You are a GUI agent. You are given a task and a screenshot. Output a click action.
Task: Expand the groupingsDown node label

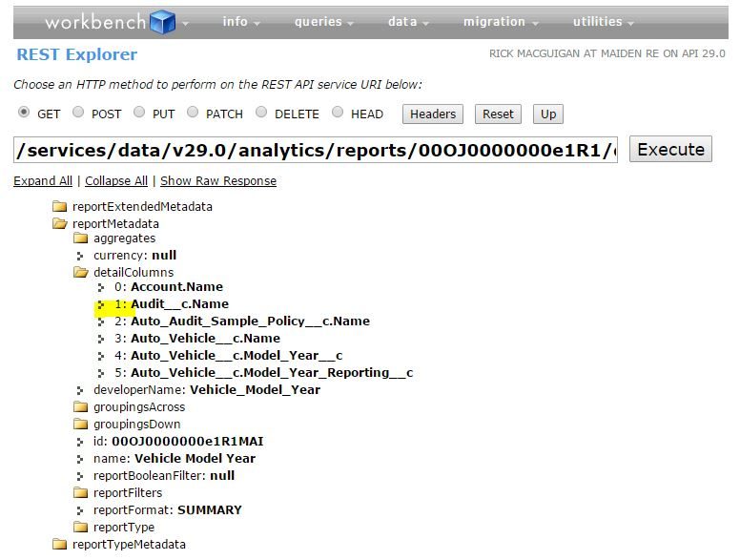point(137,424)
